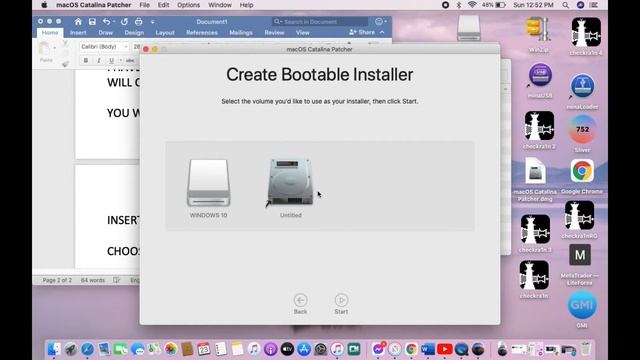Select macOS Catalina Patcher.dmg on desktop

[535, 179]
